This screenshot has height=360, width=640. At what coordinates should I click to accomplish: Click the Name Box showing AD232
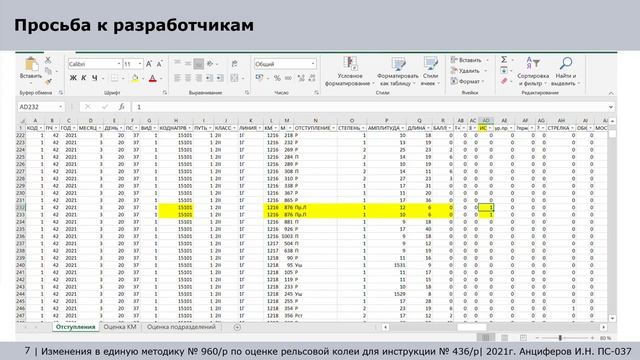pos(41,107)
